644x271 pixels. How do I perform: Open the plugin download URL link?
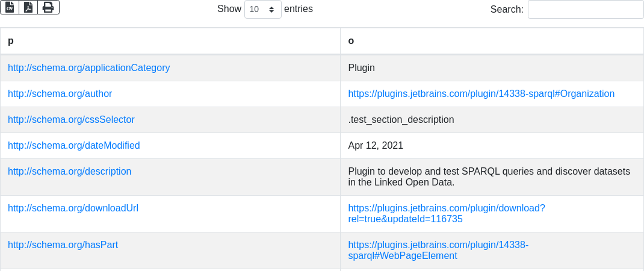(x=446, y=214)
